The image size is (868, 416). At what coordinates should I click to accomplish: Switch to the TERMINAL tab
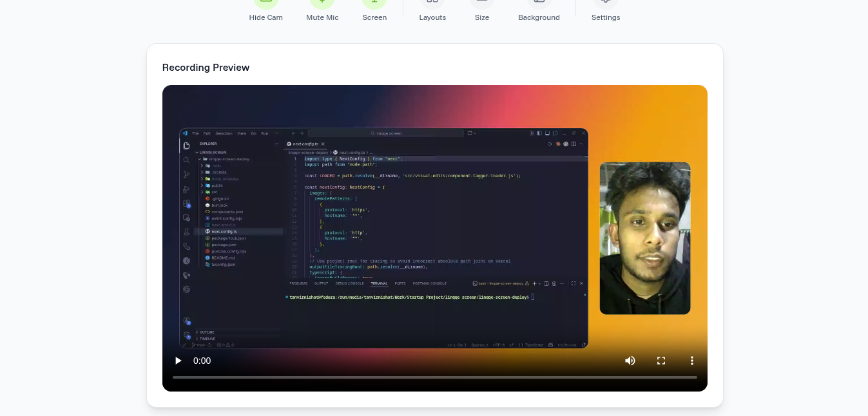[379, 283]
